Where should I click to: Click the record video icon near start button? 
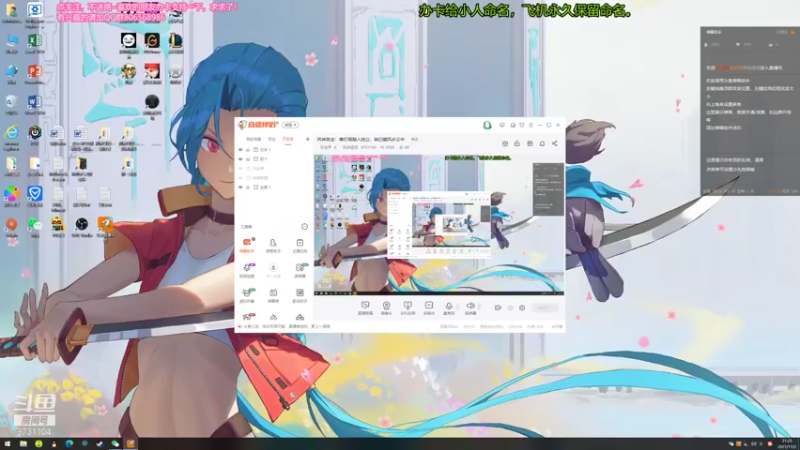tap(497, 308)
